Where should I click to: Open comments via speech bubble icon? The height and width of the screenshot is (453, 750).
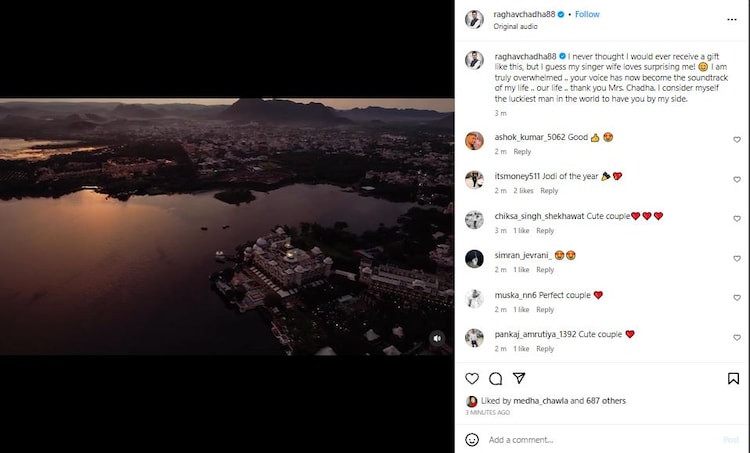tap(495, 379)
